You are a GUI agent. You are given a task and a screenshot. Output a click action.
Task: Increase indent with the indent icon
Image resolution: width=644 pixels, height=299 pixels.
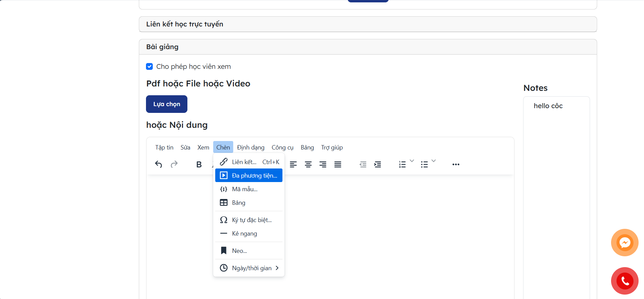[378, 164]
